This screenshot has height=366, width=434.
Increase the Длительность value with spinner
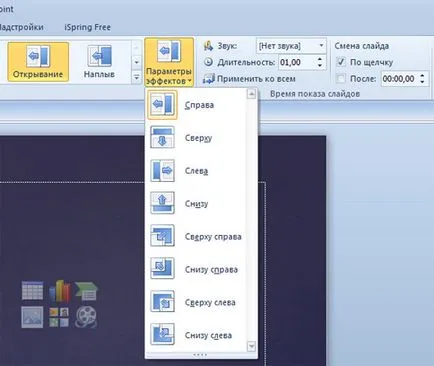click(x=320, y=59)
